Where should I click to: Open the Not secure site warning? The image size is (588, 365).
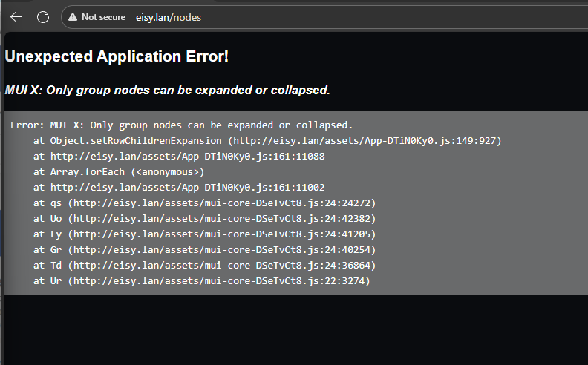[x=97, y=17]
